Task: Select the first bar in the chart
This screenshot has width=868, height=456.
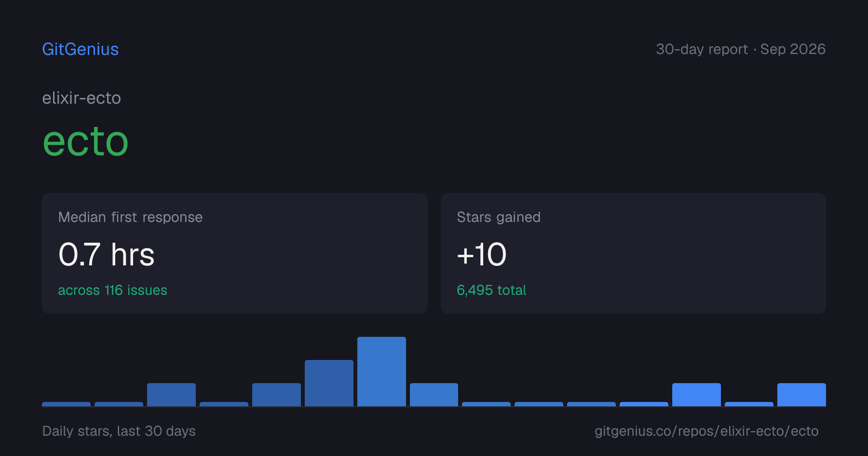Action: [x=66, y=404]
